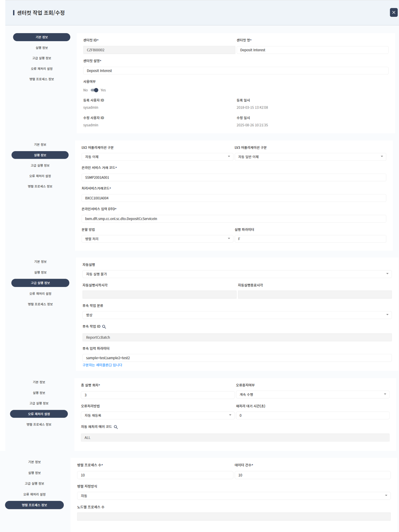Click the search icon beside 후속 작업 ID
The width and height of the screenshot is (399, 532).
point(104,327)
